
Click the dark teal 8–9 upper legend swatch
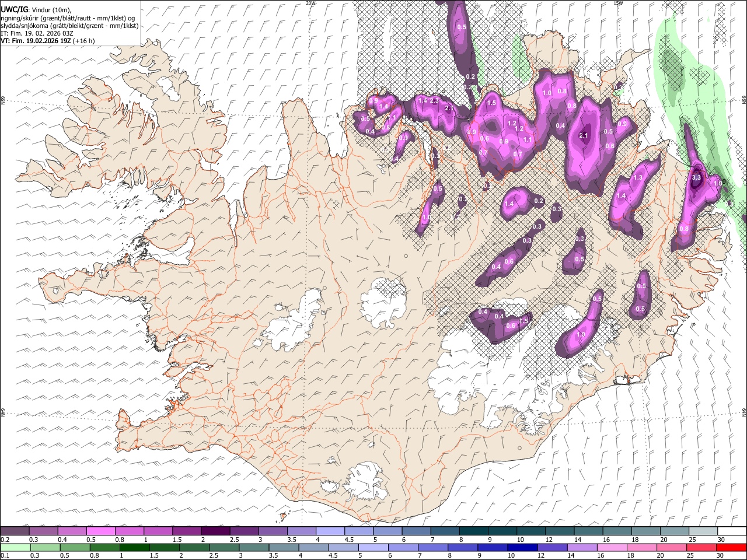pos(473,531)
